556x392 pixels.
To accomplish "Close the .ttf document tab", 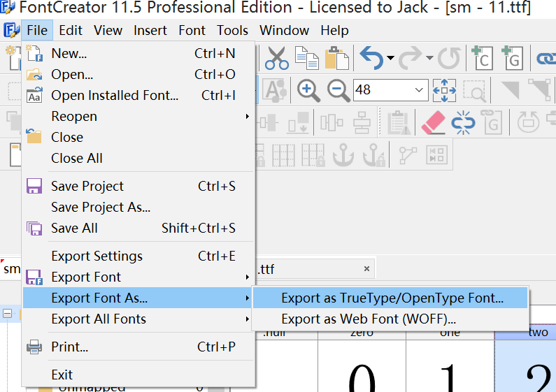I will pyautogui.click(x=366, y=269).
